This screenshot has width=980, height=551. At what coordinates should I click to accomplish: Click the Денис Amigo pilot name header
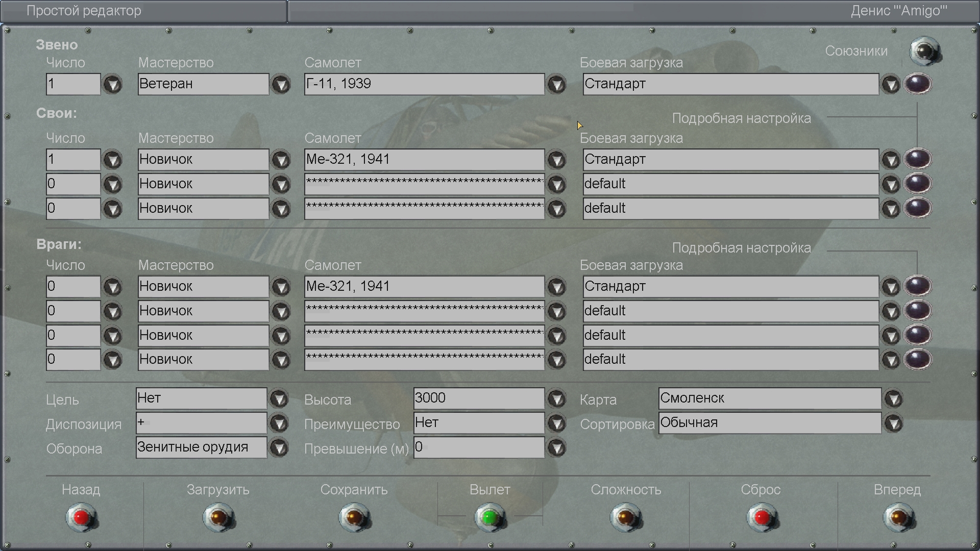pyautogui.click(x=898, y=11)
